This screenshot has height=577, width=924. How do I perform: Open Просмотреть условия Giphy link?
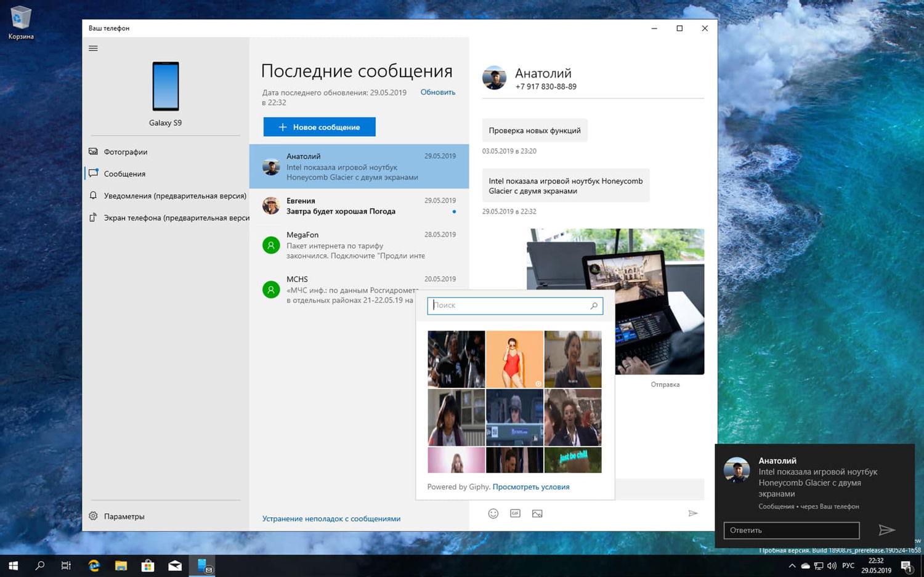tap(530, 487)
